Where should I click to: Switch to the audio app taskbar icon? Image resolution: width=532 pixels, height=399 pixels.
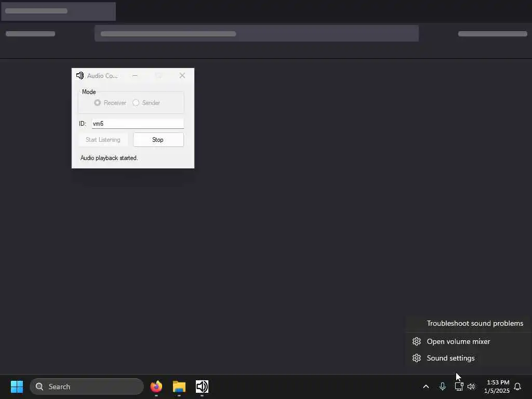pos(202,387)
